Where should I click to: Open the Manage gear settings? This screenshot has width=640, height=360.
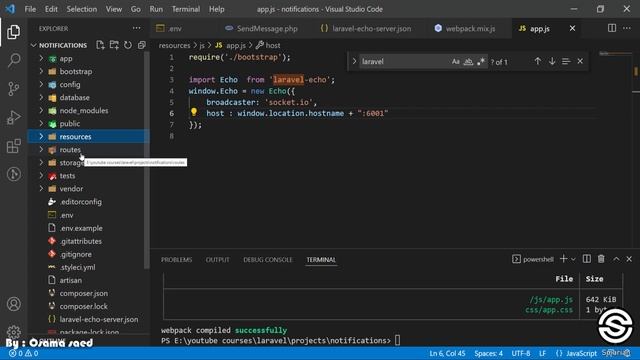pos(13,331)
